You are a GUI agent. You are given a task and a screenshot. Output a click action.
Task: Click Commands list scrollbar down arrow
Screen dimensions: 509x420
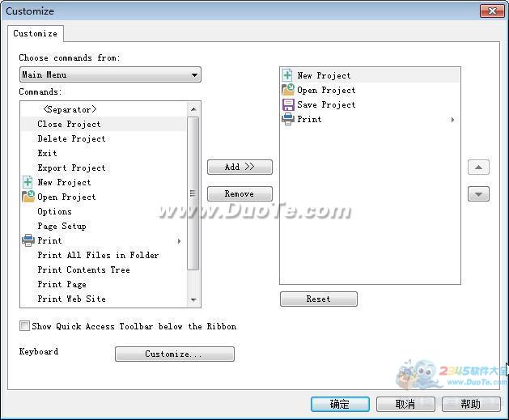[x=193, y=300]
